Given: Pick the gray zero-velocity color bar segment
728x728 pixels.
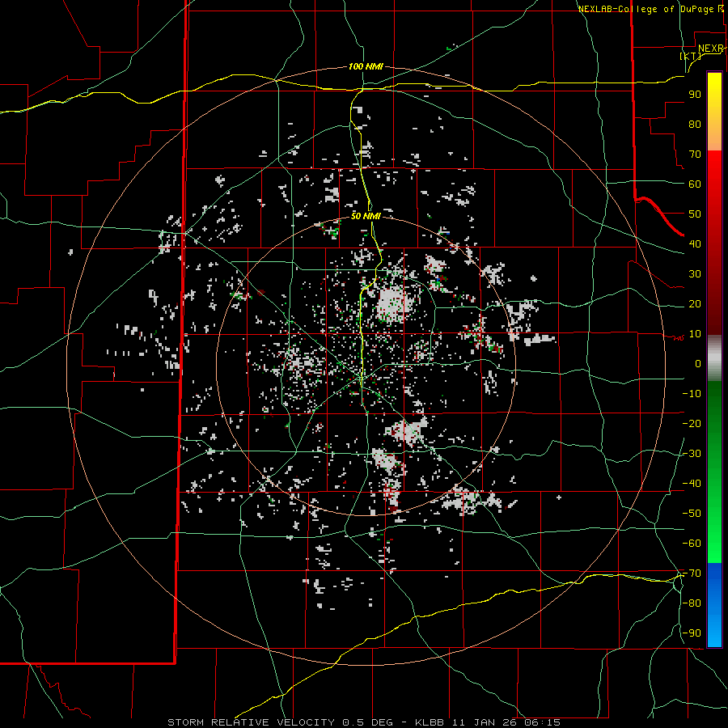Looking at the screenshot, I should (714, 358).
